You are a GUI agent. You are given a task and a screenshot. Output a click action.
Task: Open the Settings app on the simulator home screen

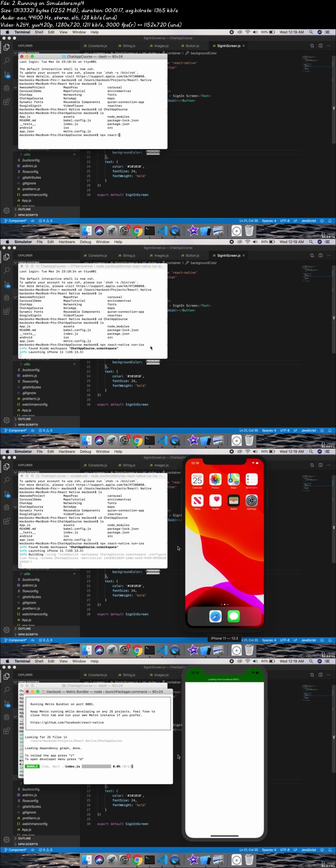pyautogui.click(x=252, y=500)
